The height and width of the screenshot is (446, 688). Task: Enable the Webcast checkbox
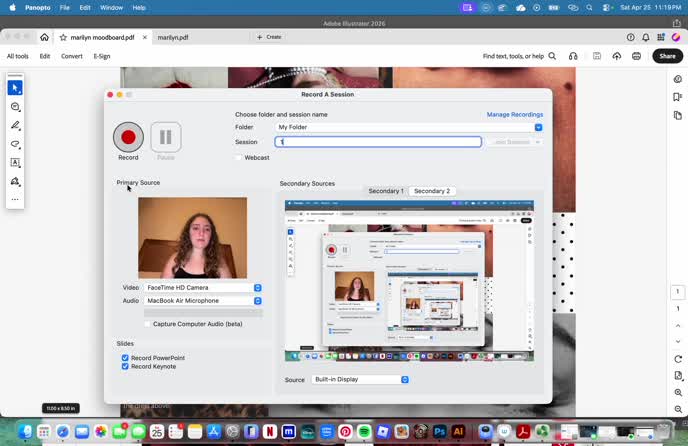pos(239,158)
